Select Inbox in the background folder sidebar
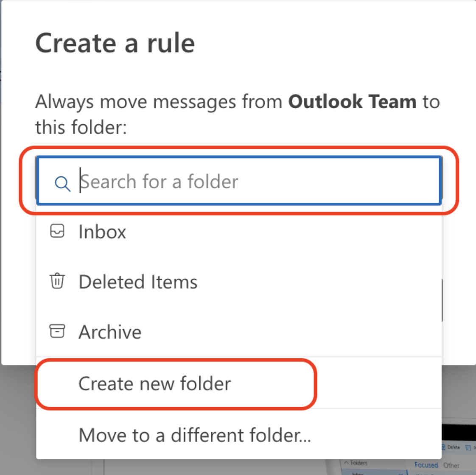The height and width of the screenshot is (475, 476). pos(358,474)
